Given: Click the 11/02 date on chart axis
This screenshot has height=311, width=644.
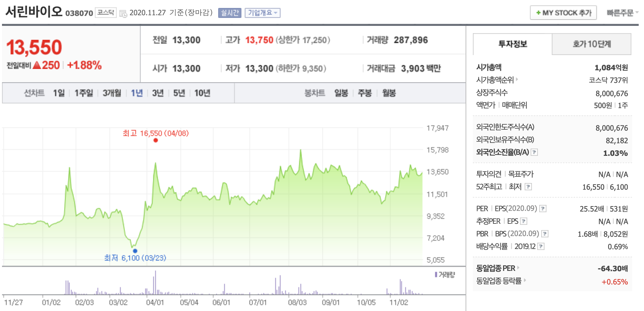Looking at the screenshot, I should pos(399,302).
